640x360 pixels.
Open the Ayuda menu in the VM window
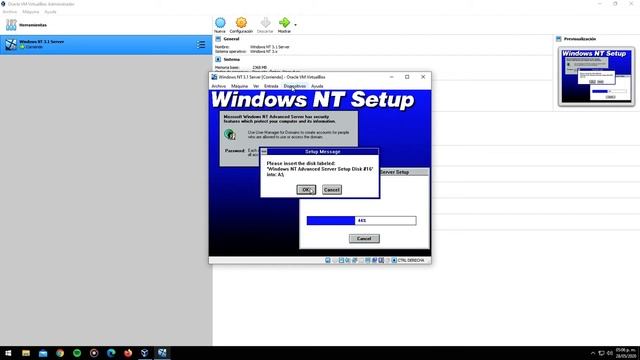317,86
